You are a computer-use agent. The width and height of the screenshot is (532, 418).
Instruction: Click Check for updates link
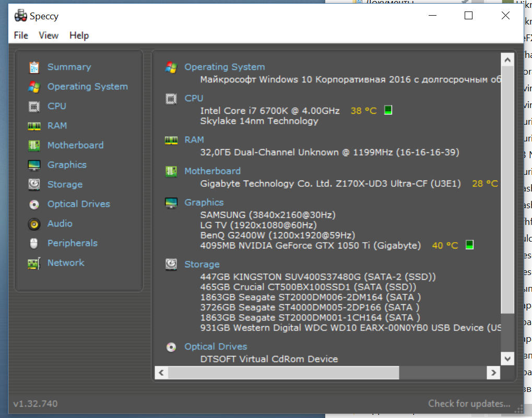coord(469,403)
